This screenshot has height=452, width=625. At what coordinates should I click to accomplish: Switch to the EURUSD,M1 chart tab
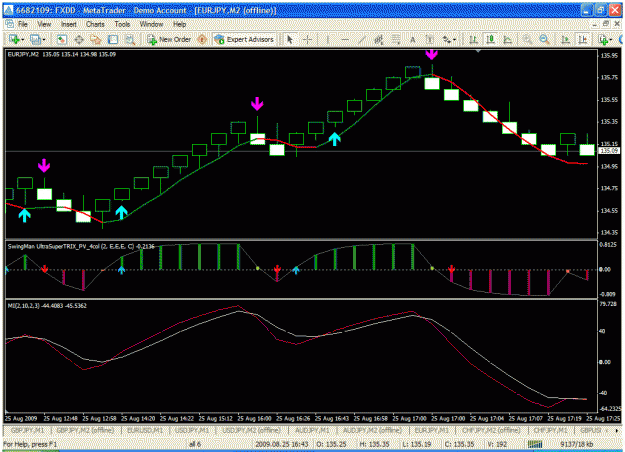click(145, 430)
